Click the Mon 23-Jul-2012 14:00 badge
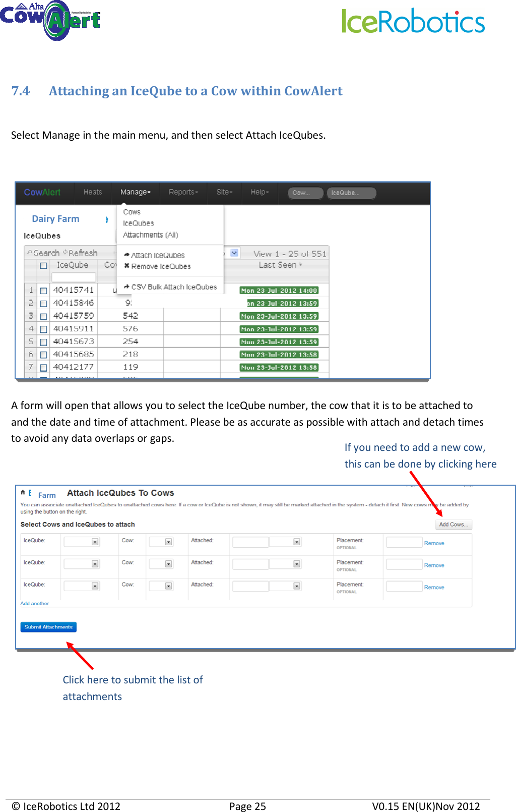Viewport: 516px width, 812px height. (x=279, y=291)
